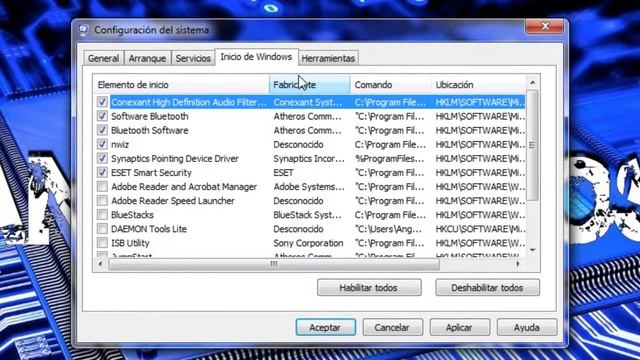Click the vertical scrollbar thumb
The image size is (640, 360).
tap(533, 145)
